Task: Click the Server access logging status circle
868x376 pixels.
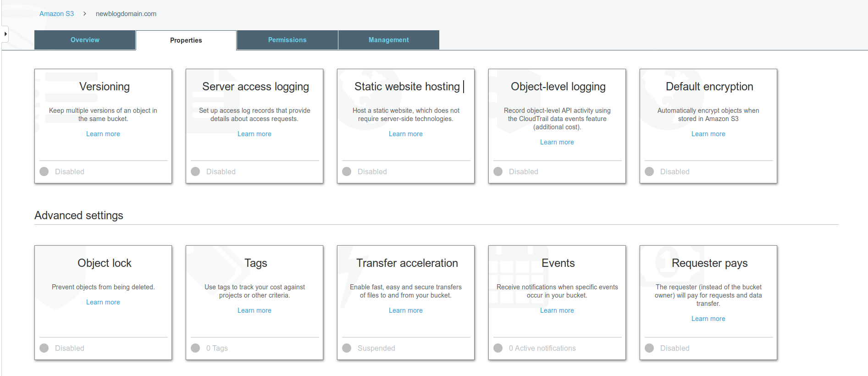Action: tap(195, 171)
